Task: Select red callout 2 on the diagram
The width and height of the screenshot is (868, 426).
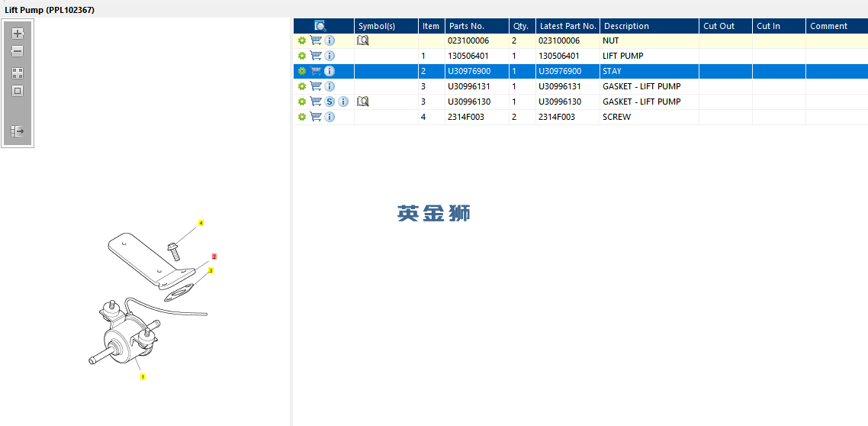Action: (214, 257)
